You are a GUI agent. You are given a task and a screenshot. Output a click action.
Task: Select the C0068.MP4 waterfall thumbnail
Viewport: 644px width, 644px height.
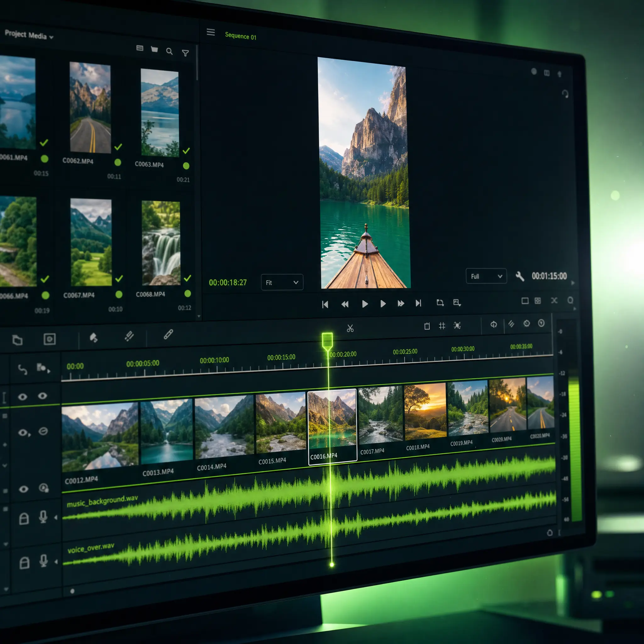tap(161, 243)
